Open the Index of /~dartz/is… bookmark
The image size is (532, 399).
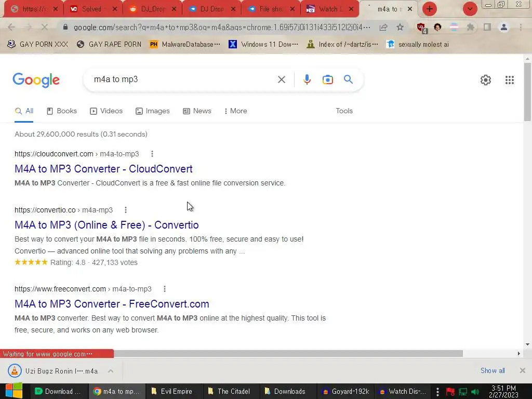point(342,45)
